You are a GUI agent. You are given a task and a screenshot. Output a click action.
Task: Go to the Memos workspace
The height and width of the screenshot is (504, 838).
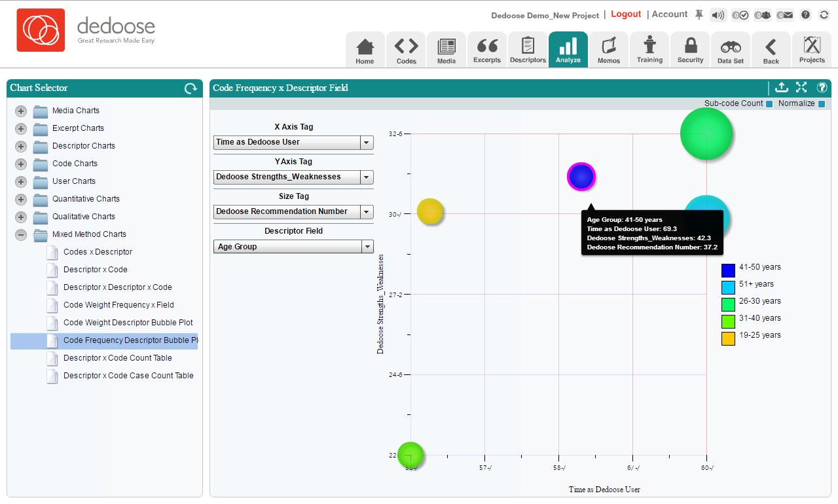pos(608,50)
